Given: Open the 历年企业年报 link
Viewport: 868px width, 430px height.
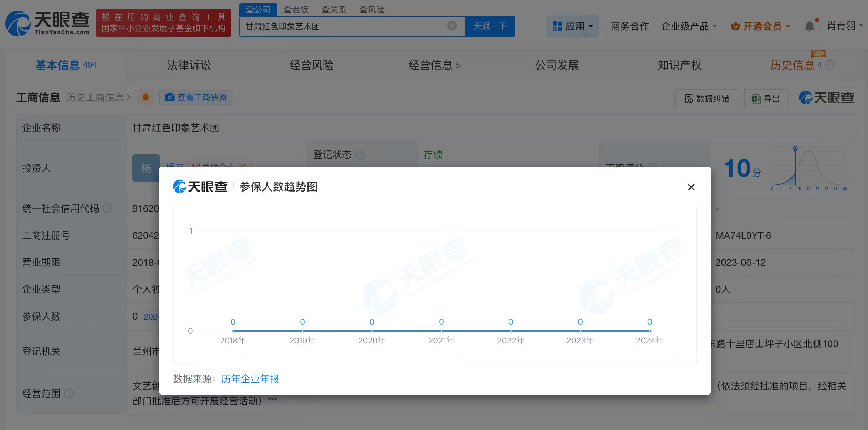Looking at the screenshot, I should coord(250,379).
